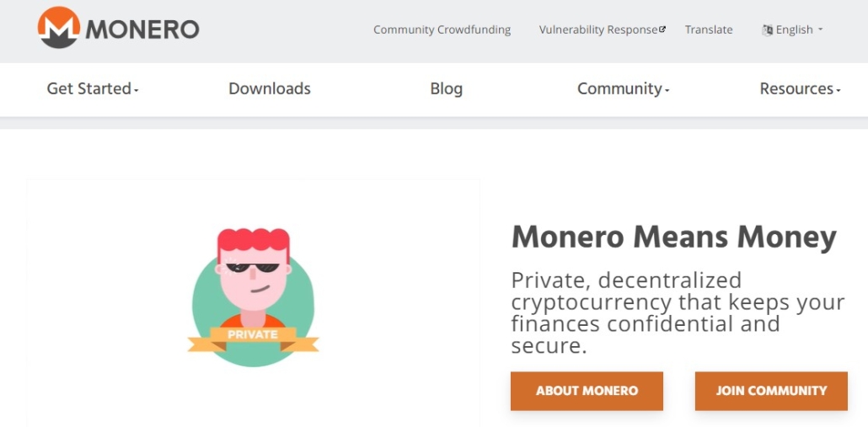Open the Vulnerability Response link
The image size is (868, 427).
tap(597, 29)
